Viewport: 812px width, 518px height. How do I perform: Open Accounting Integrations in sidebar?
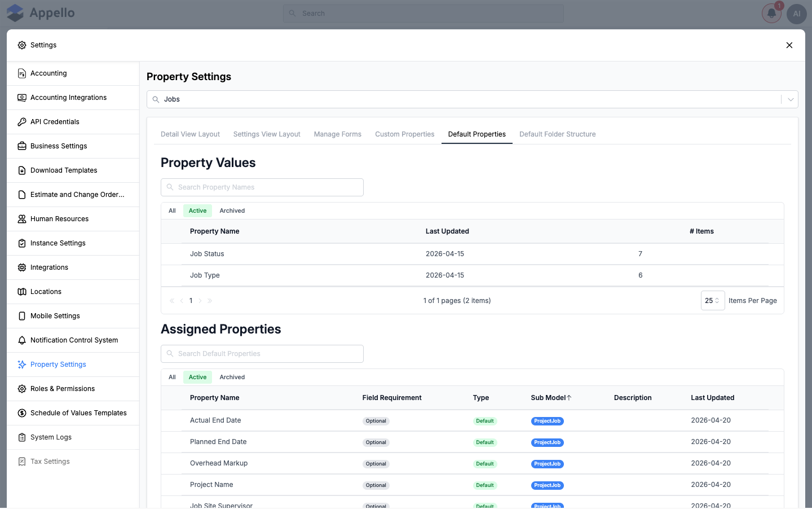[x=73, y=98]
